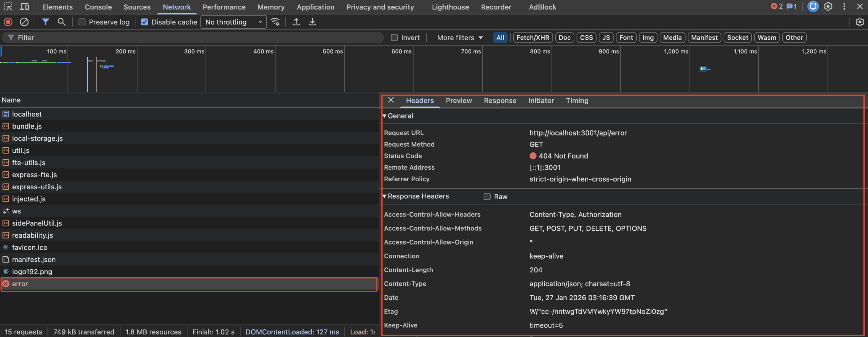Clear the network log

tap(24, 22)
